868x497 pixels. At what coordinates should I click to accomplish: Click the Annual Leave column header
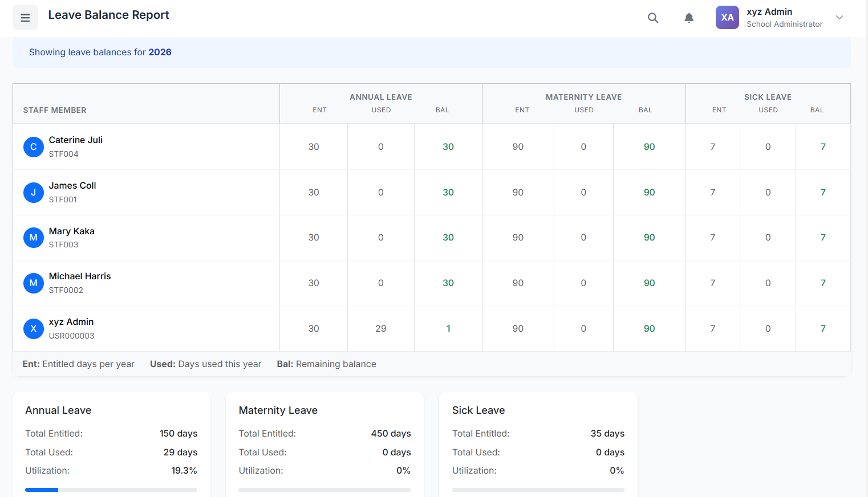380,97
